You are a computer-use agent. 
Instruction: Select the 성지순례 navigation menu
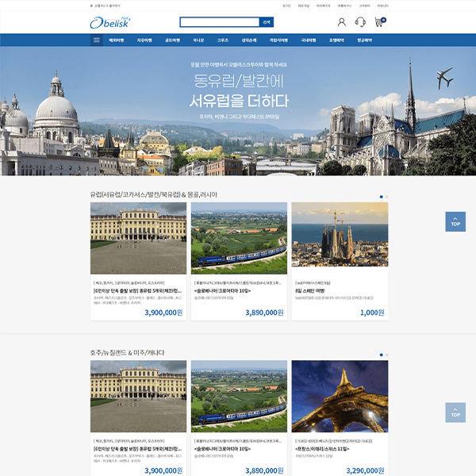[x=249, y=40]
